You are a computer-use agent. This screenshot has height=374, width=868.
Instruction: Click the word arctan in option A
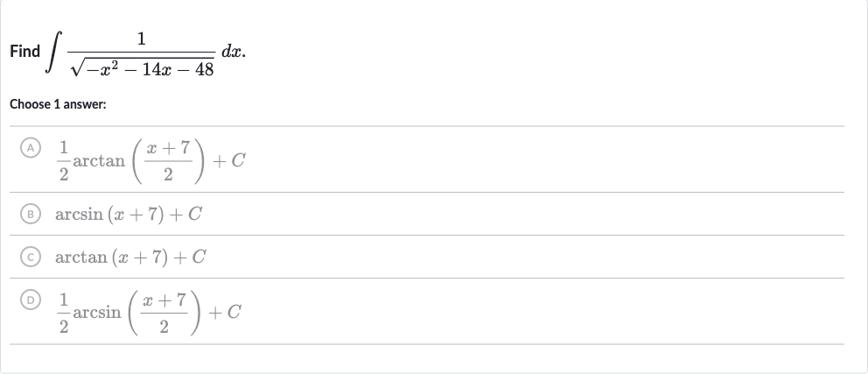point(99,161)
